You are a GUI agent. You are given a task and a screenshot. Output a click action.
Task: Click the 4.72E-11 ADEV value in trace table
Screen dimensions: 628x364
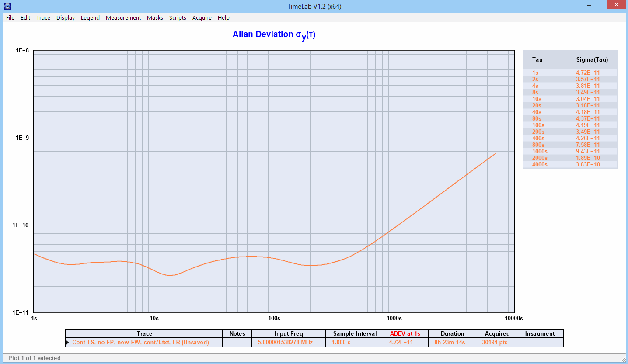[401, 342]
